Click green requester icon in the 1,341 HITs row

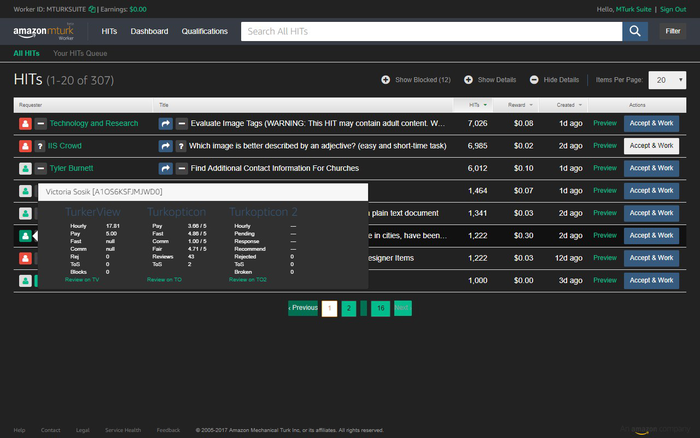click(x=25, y=213)
